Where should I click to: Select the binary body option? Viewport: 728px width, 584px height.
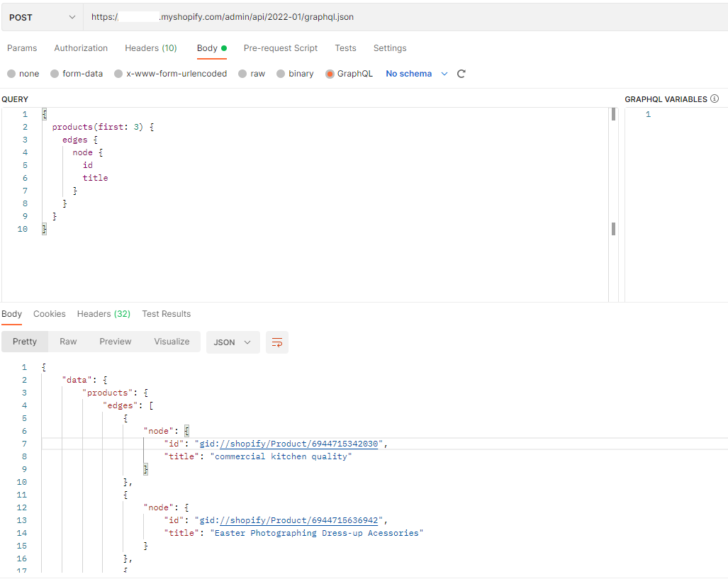coord(281,74)
